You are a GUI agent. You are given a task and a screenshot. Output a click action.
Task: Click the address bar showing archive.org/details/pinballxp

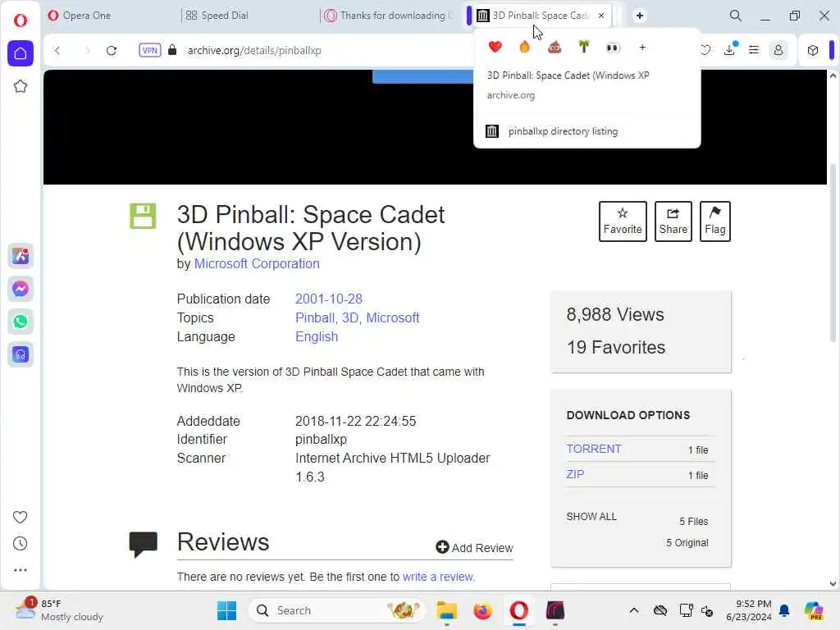[254, 50]
